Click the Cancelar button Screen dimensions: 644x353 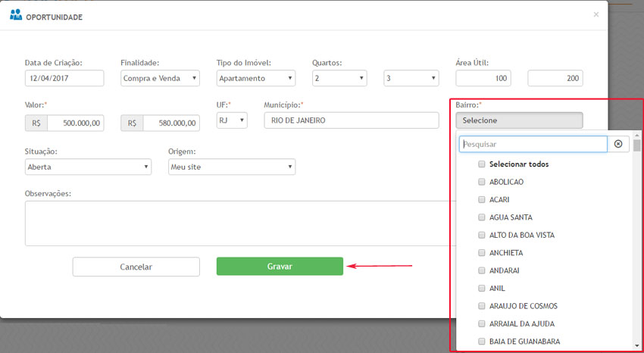point(136,267)
